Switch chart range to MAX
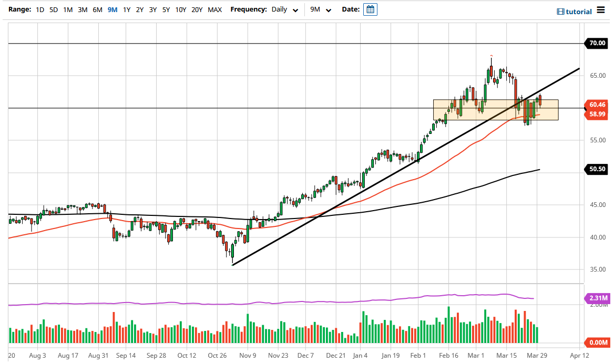This screenshot has width=614, height=364. (214, 9)
